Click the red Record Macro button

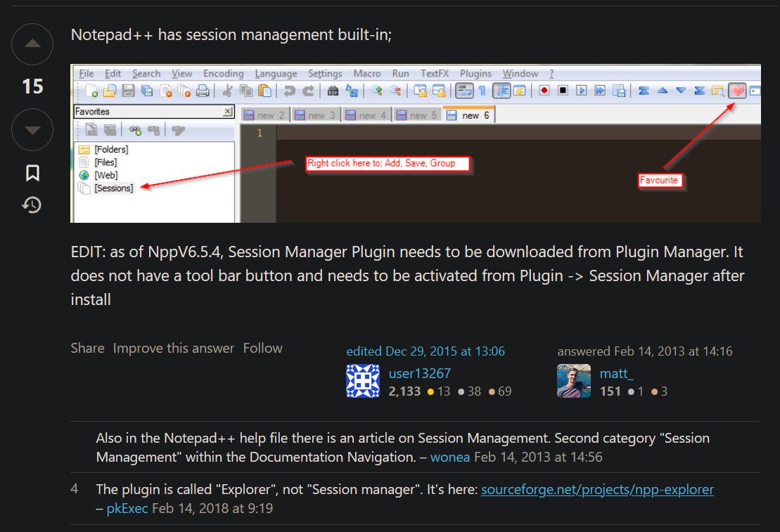pyautogui.click(x=544, y=90)
